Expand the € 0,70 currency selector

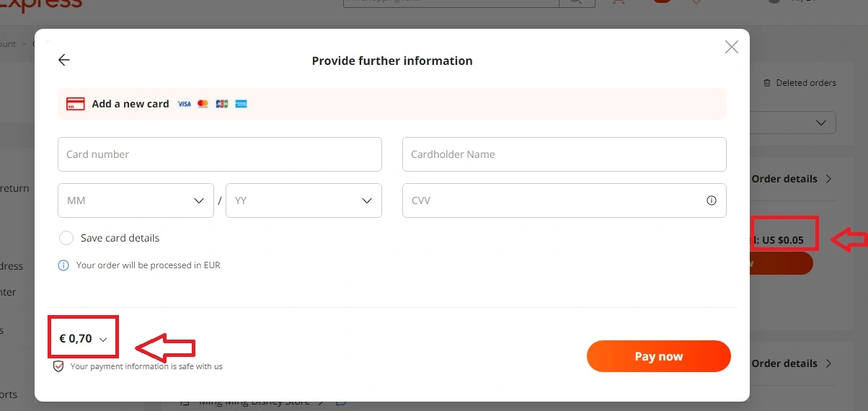click(x=83, y=338)
